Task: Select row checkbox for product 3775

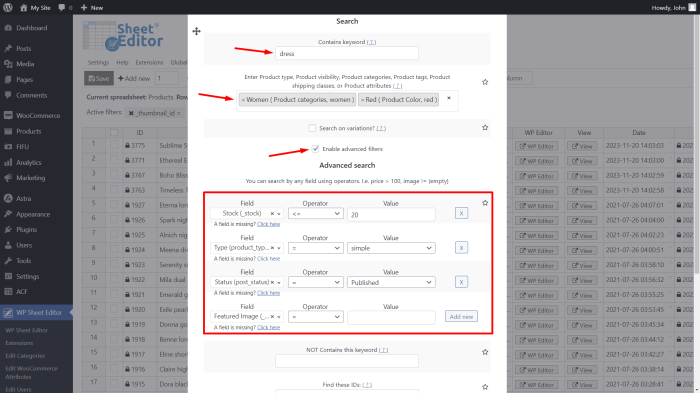Action: 114,145
